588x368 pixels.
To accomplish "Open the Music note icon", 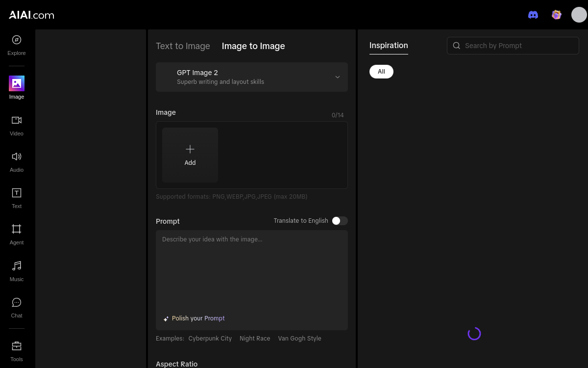I will click(17, 265).
